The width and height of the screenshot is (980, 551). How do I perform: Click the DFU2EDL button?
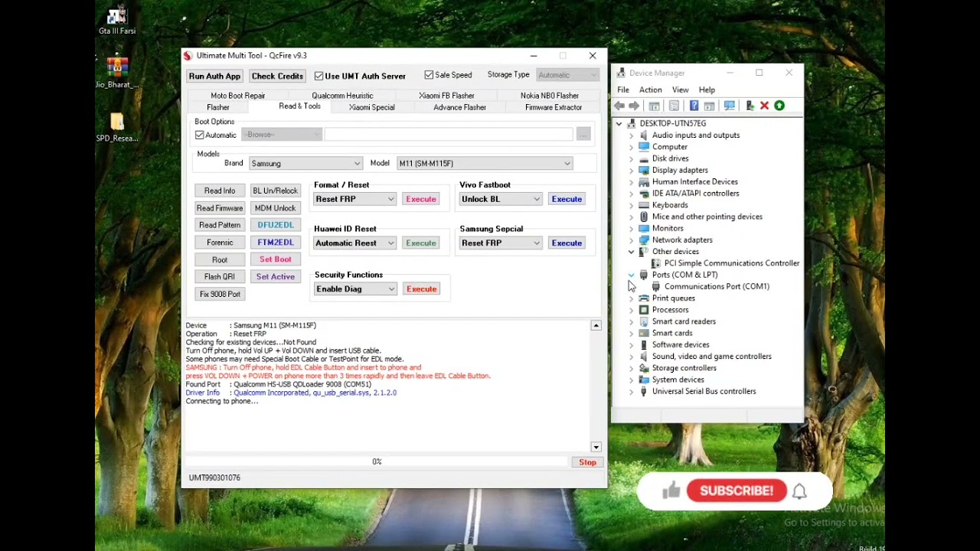[275, 225]
